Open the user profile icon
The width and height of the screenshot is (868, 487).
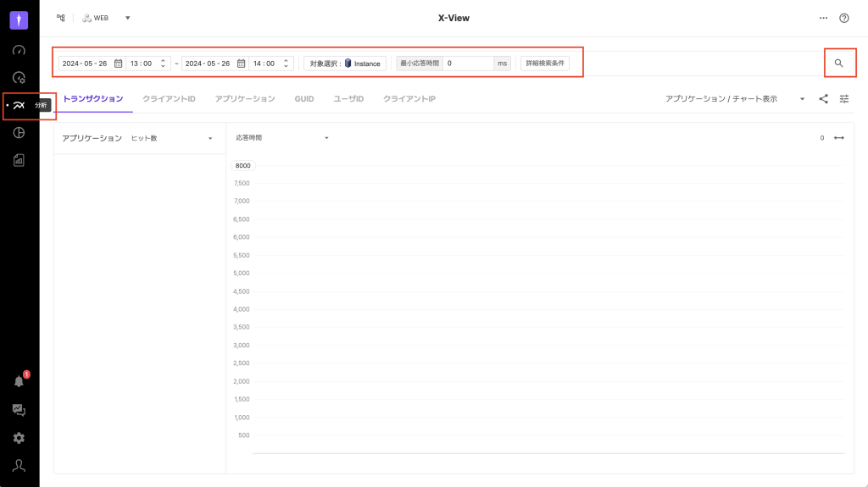click(19, 465)
